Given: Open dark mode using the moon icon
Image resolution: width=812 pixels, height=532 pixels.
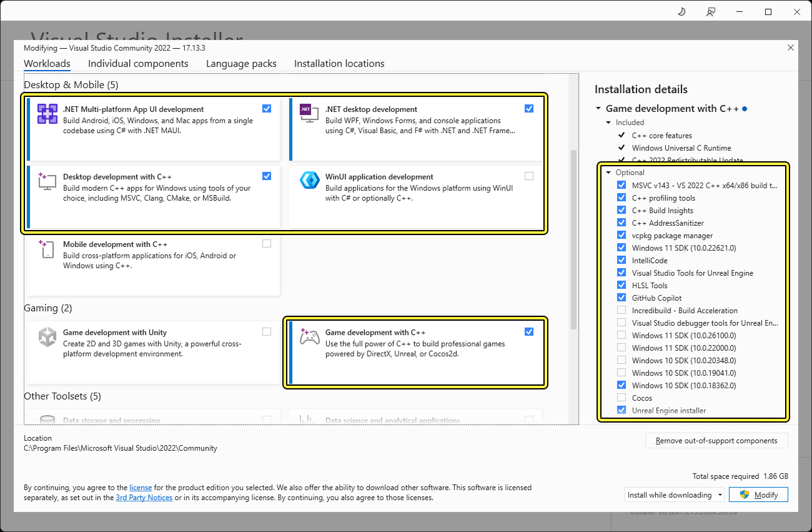Looking at the screenshot, I should pos(681,11).
